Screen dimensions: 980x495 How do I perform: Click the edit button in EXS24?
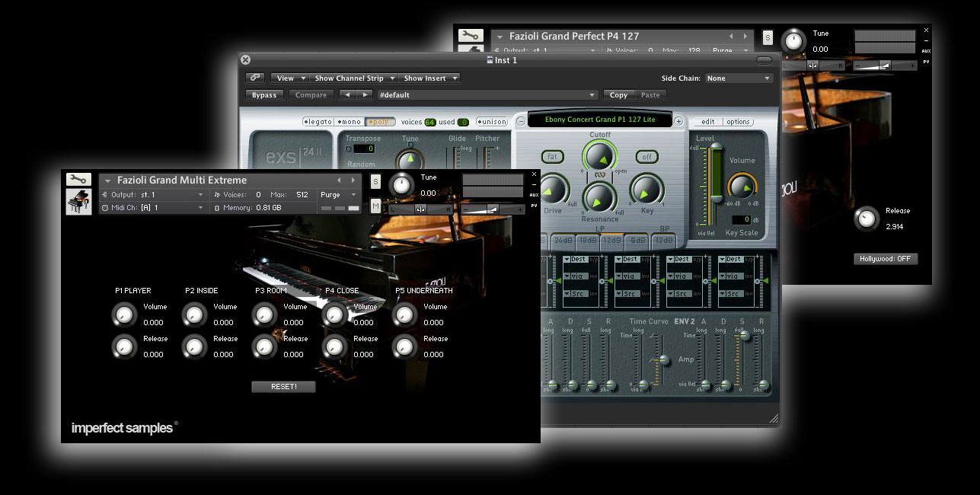[x=708, y=122]
